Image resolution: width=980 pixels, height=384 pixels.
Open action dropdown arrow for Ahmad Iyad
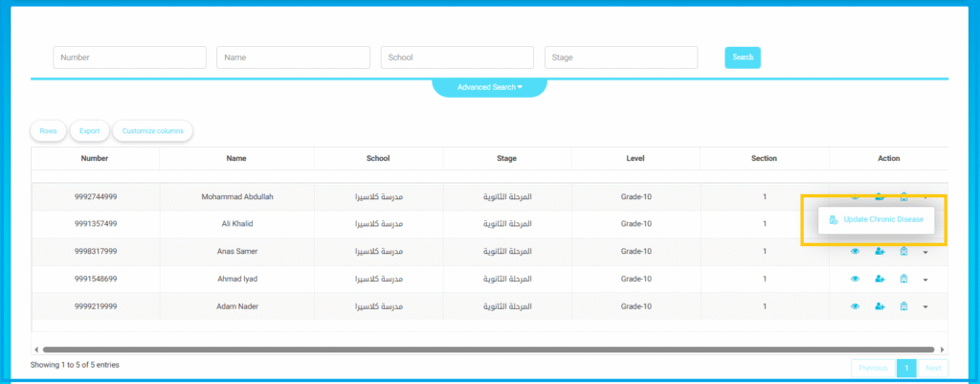coord(925,280)
